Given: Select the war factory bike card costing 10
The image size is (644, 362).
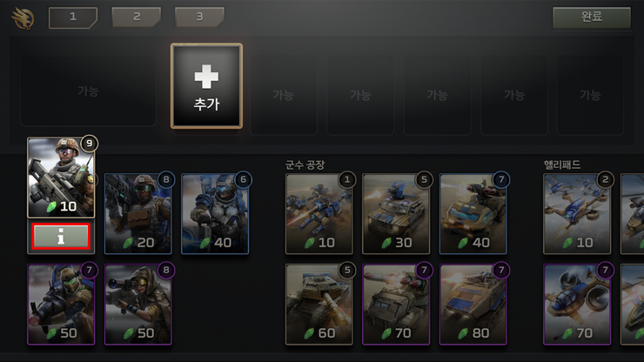Looking at the screenshot, I should (x=319, y=213).
